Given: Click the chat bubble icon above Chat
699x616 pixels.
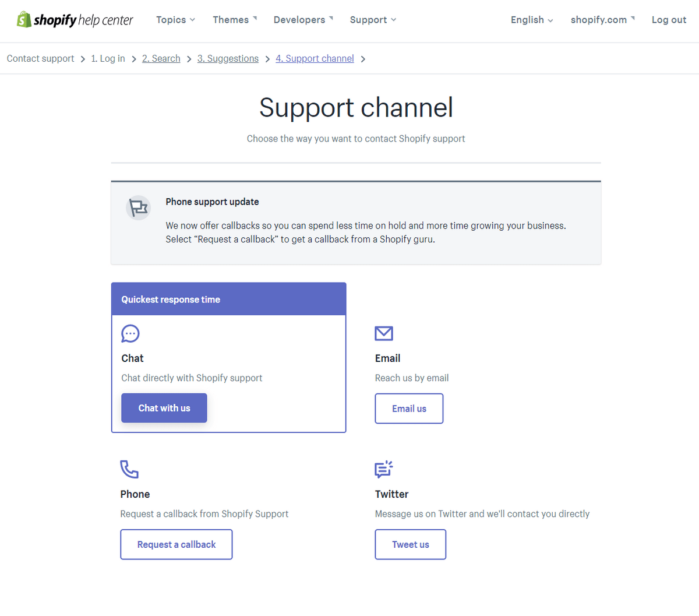Looking at the screenshot, I should tap(130, 333).
